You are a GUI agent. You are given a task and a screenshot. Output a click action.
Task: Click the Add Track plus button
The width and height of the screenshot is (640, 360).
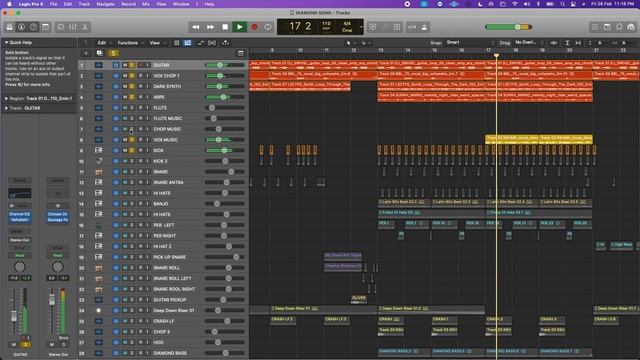click(x=86, y=53)
